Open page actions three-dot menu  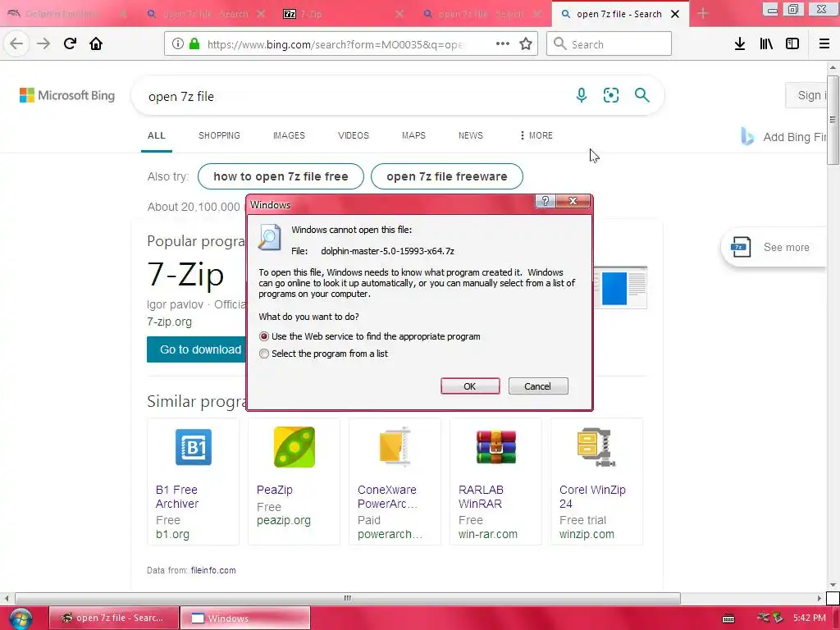click(503, 44)
